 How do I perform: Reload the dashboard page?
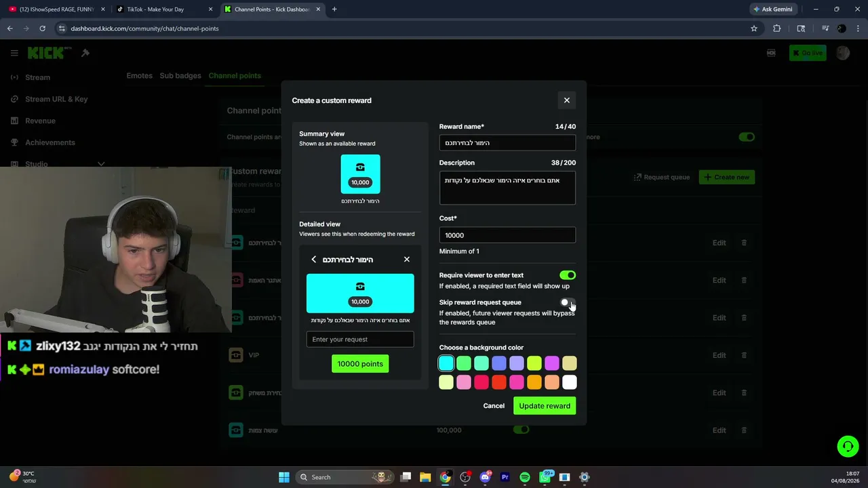[42, 28]
